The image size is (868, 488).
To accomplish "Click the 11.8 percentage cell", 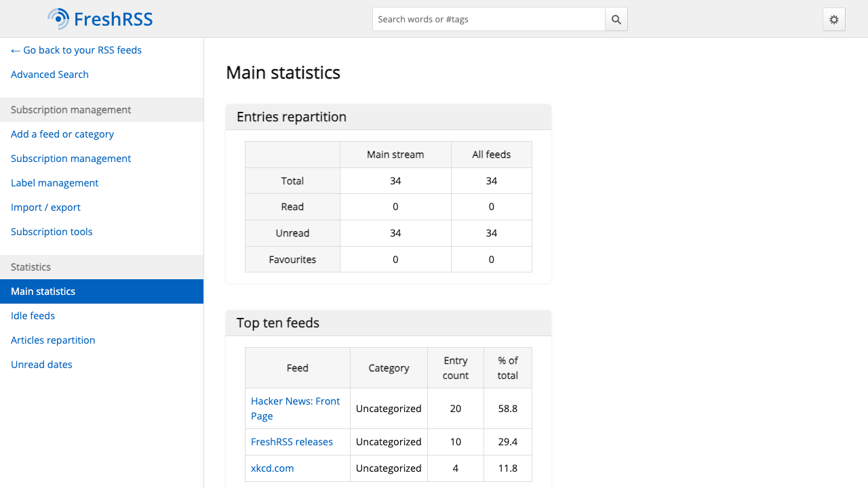I will 508,468.
